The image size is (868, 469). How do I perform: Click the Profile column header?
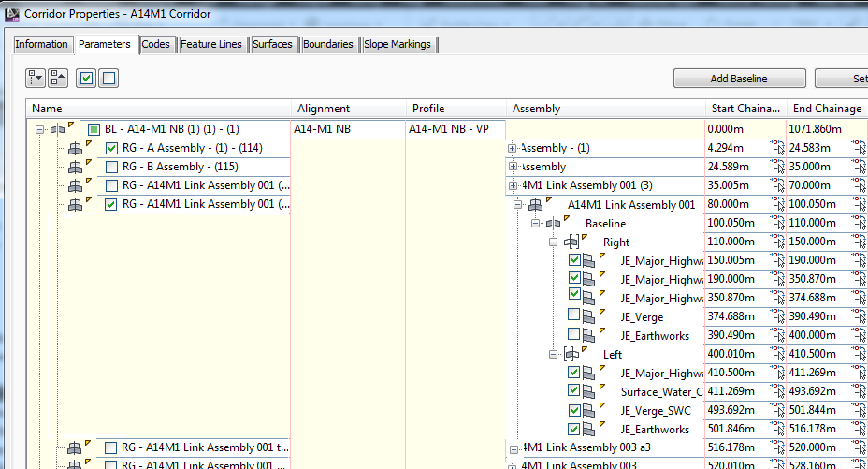(456, 109)
